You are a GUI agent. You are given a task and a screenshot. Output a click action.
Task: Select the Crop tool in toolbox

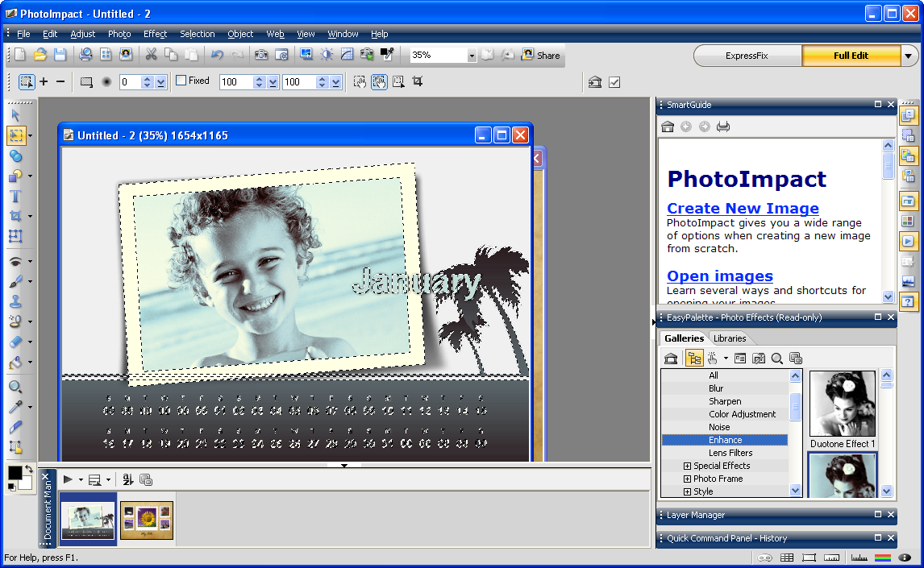(x=15, y=216)
